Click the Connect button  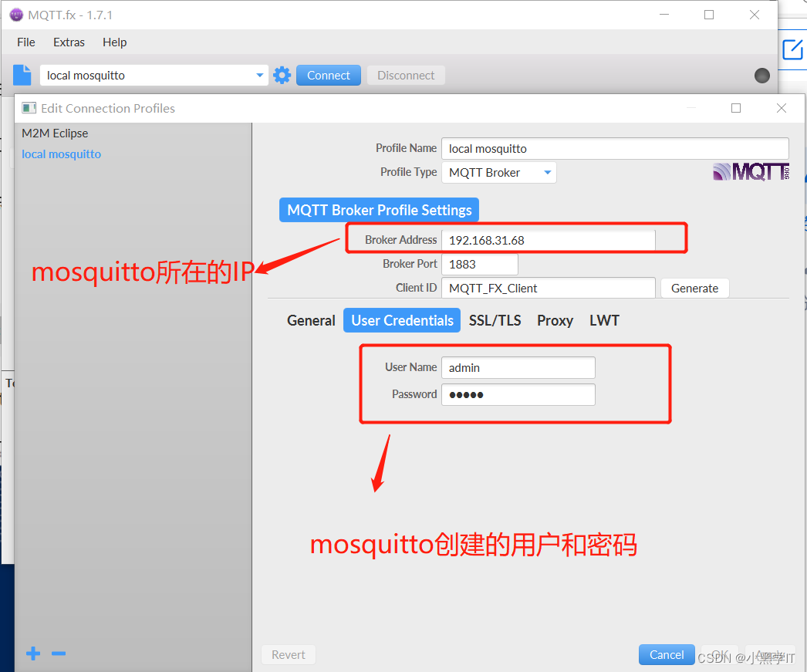329,75
